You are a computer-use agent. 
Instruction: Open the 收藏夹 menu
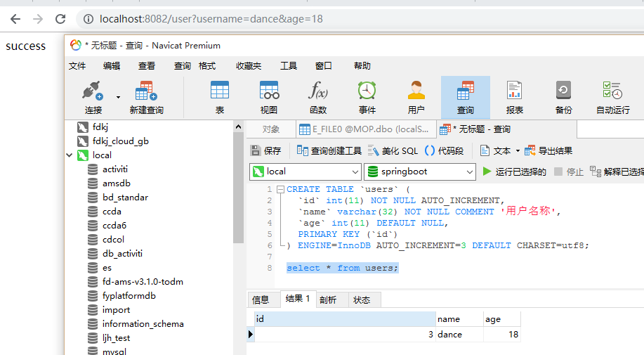(x=249, y=66)
